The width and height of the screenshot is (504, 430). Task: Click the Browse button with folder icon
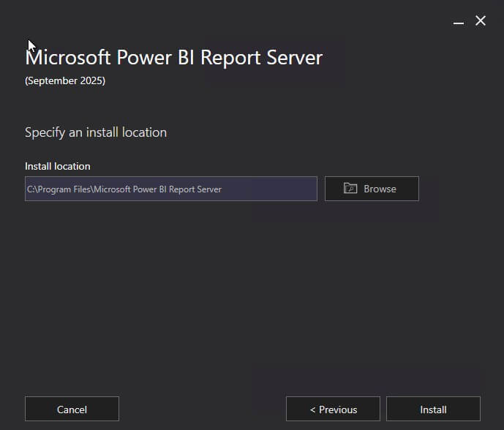(372, 189)
